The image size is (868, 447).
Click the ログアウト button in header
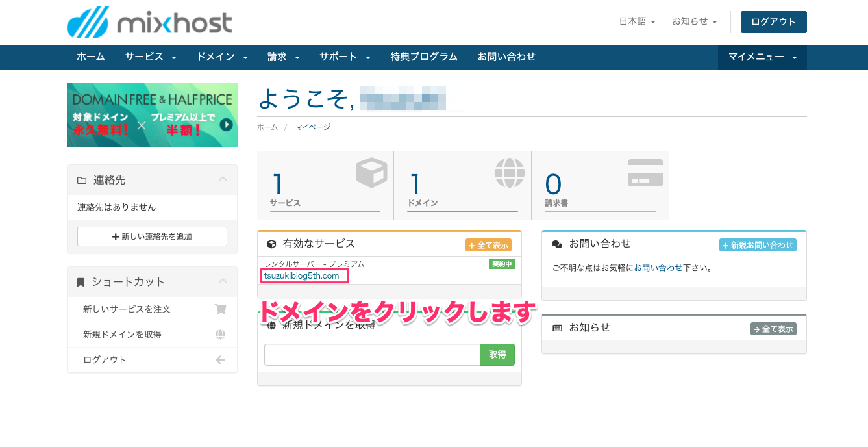pos(773,21)
